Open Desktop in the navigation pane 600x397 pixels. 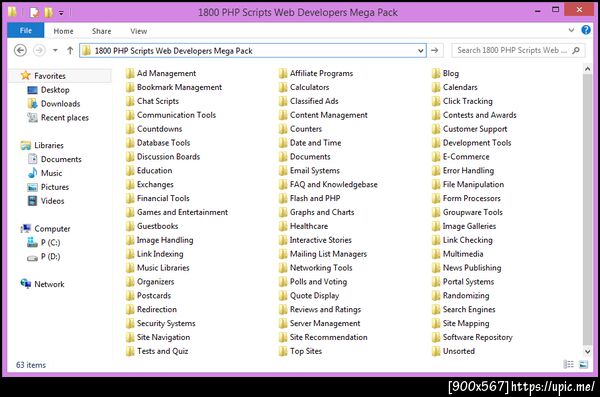(x=55, y=90)
